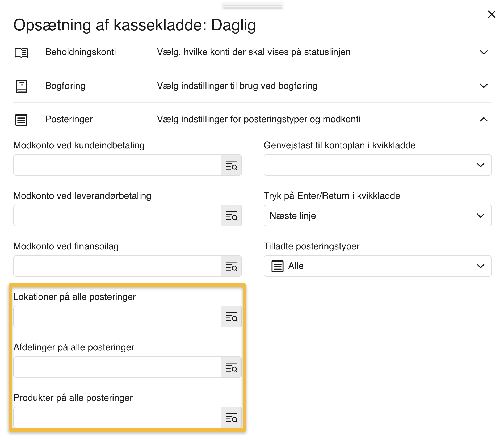This screenshot has width=504, height=437.
Task: Open lookup for Modkonto ved leverandørbetaling
Action: click(x=231, y=216)
